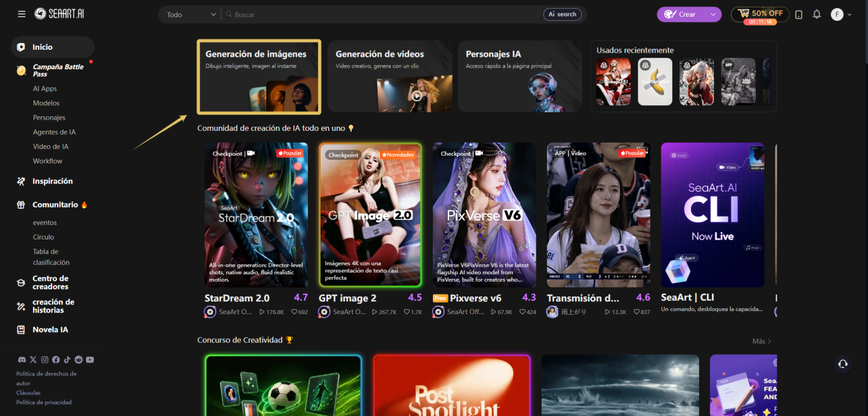Click the SeaArt.AI logo

(59, 14)
